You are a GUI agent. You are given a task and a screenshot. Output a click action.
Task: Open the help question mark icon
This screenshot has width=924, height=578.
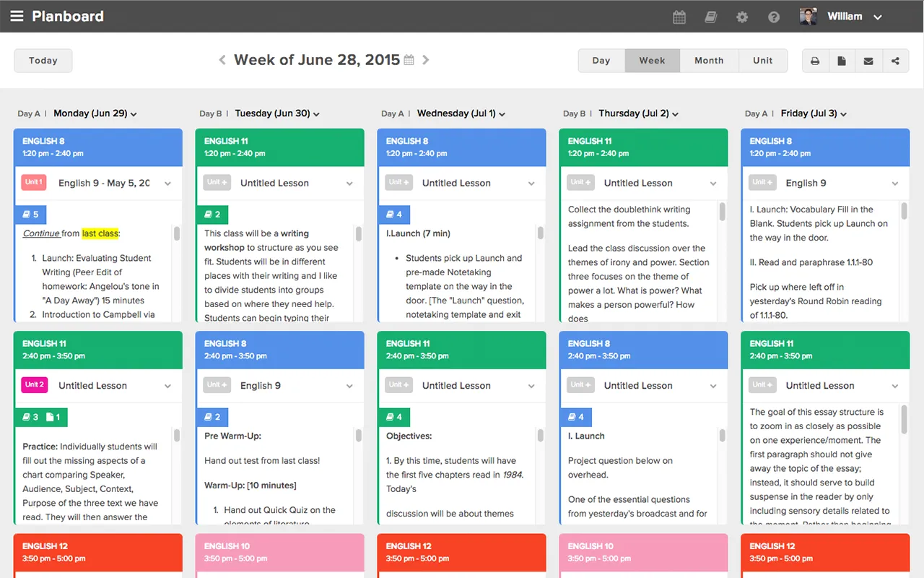[774, 17]
